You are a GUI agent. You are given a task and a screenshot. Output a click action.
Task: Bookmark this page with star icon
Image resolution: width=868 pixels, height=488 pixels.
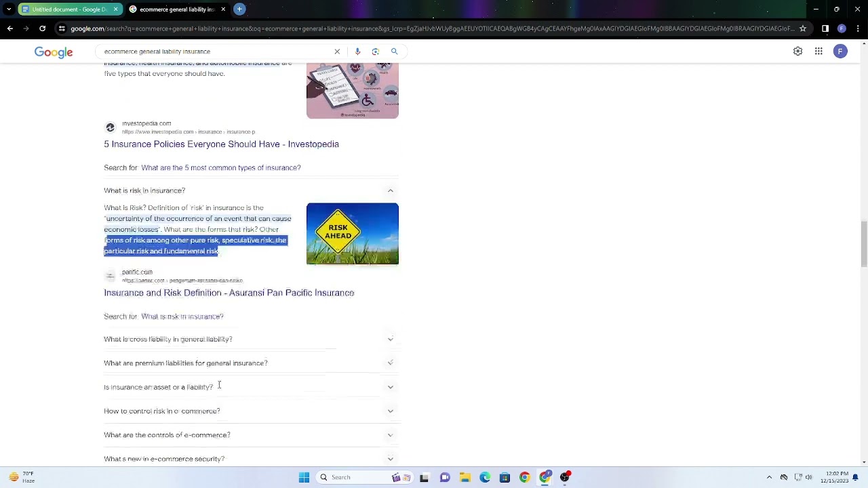click(803, 28)
